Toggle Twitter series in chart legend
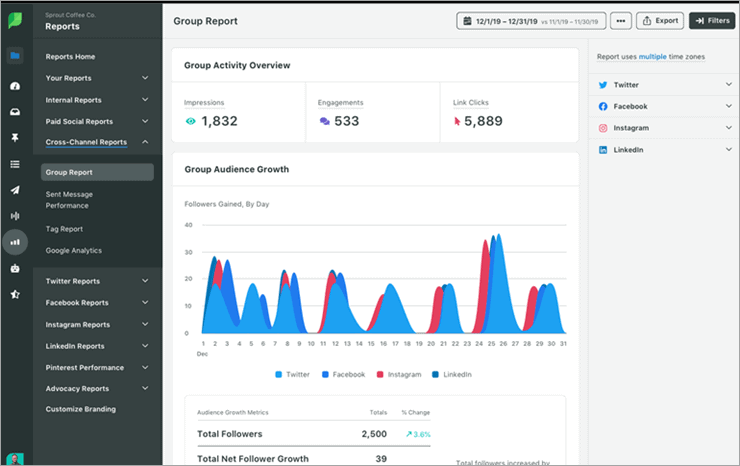The width and height of the screenshot is (740, 466). [291, 374]
